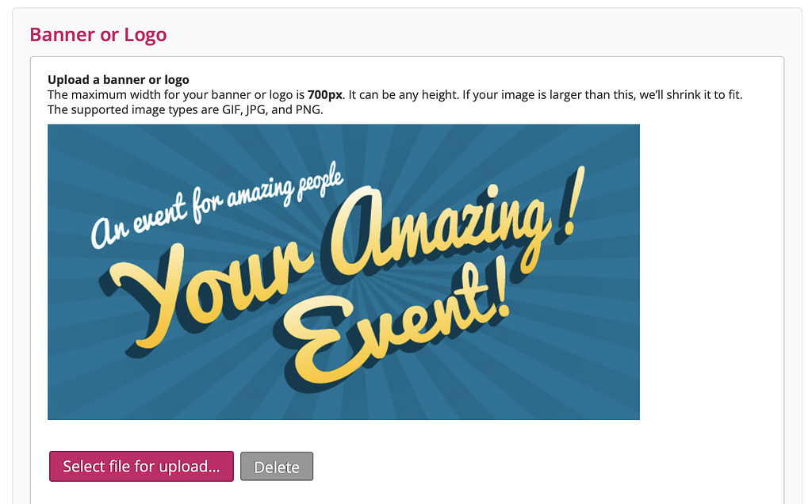The image size is (812, 504).
Task: Click the bold Upload a banner or logo label
Action: tap(118, 79)
